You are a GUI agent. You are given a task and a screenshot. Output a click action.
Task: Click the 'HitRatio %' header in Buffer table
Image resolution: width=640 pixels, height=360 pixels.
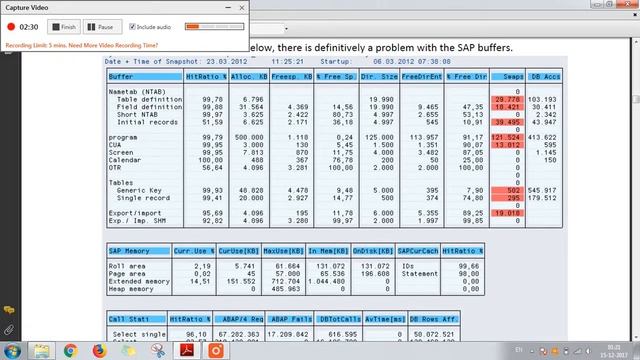(206, 76)
